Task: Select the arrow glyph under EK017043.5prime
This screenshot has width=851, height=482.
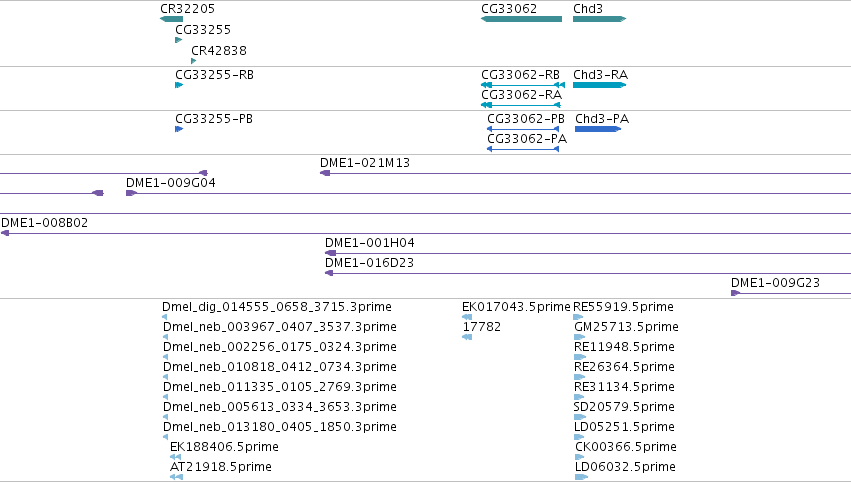Action: point(467,317)
